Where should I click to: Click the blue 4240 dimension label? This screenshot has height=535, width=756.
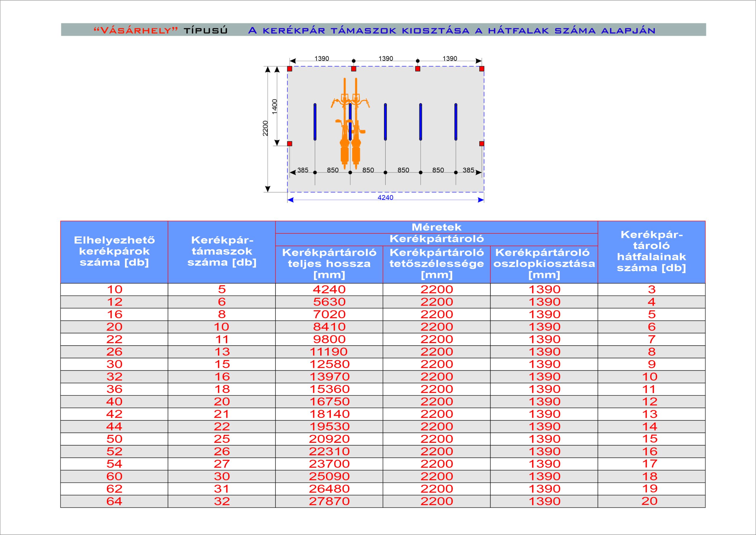pyautogui.click(x=385, y=197)
